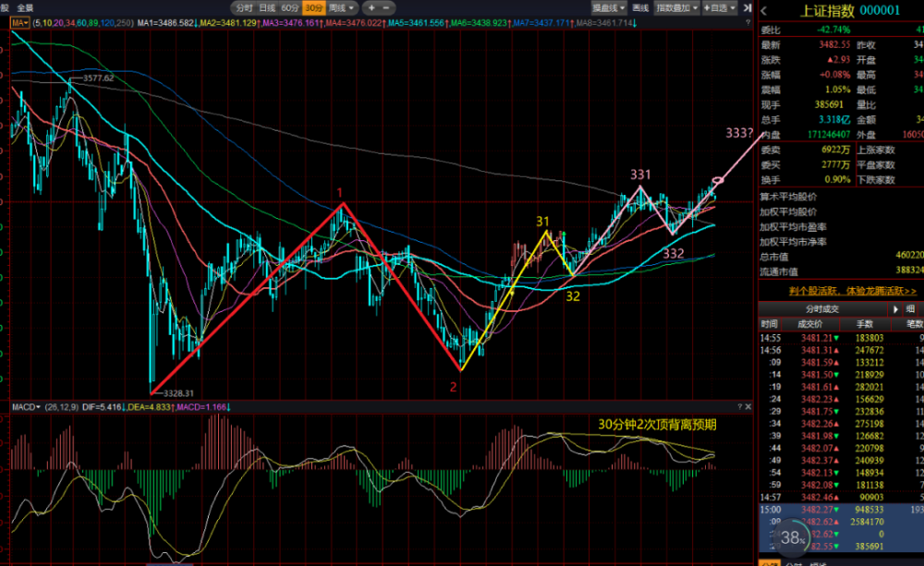Image resolution: width=924 pixels, height=566 pixels.
Task: Open the 操盘线 dropdown
Action: point(609,7)
